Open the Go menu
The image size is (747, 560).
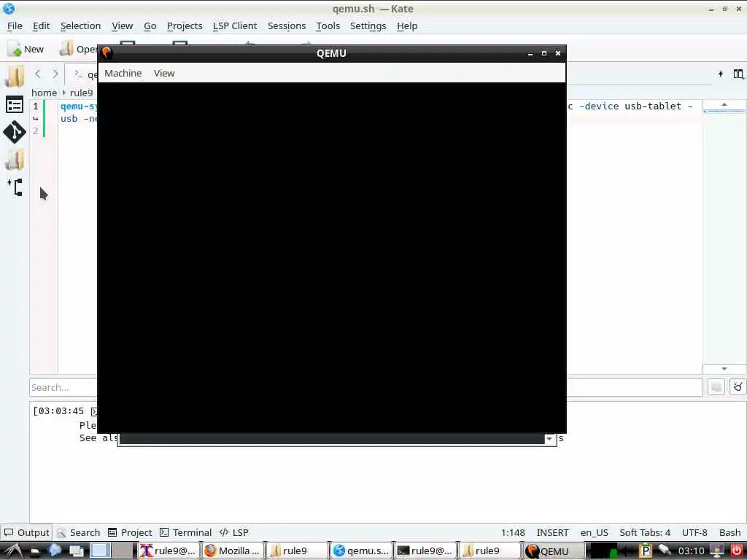pos(150,26)
